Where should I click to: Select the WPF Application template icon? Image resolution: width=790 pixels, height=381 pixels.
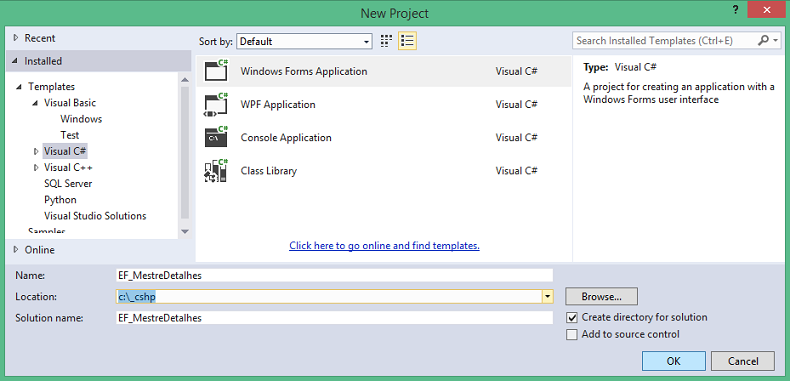(x=216, y=104)
